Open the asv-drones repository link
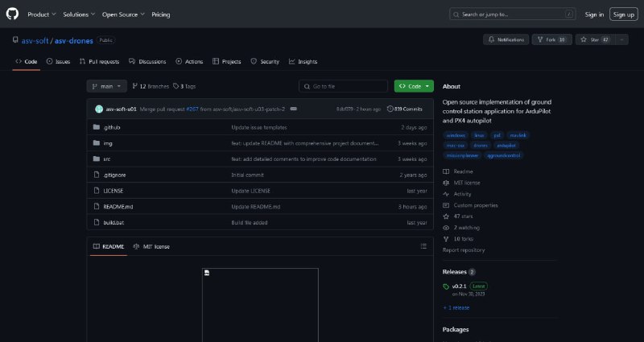644x342 pixels. click(73, 41)
